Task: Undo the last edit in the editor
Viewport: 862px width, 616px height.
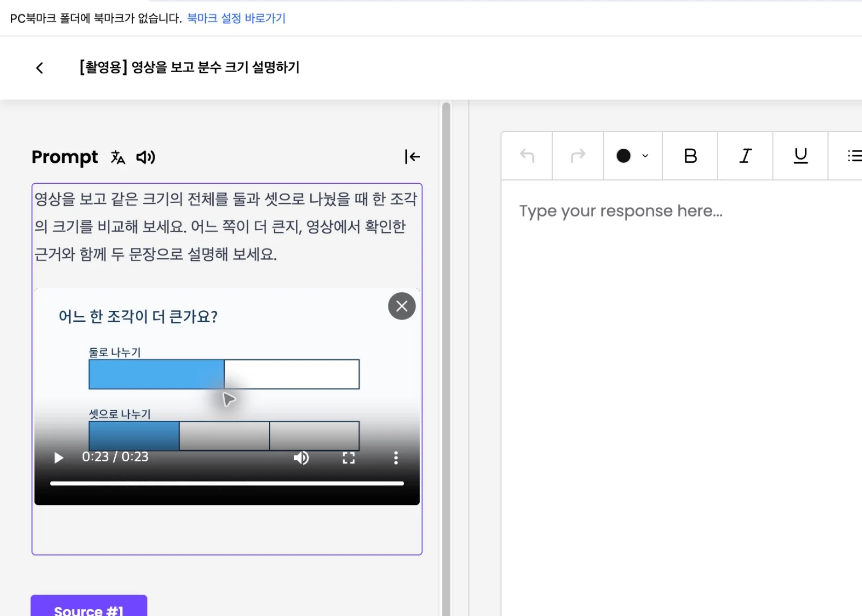Action: pos(527,156)
